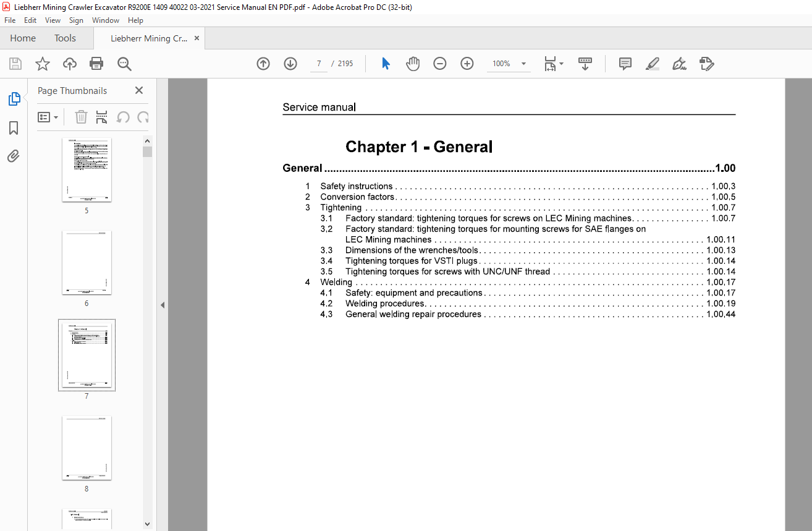Click 'Tightening torques for VSTI plugs' entry
The width and height of the screenshot is (812, 531).
(x=412, y=261)
